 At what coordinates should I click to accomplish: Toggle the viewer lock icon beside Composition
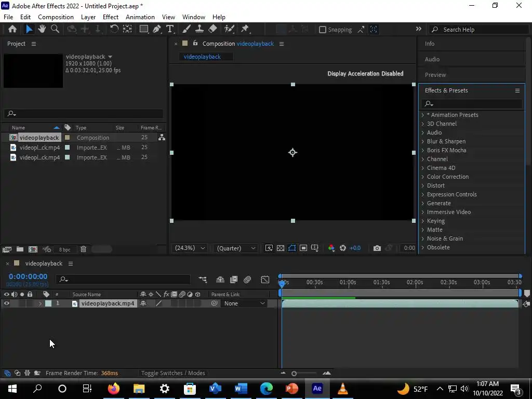(x=195, y=43)
